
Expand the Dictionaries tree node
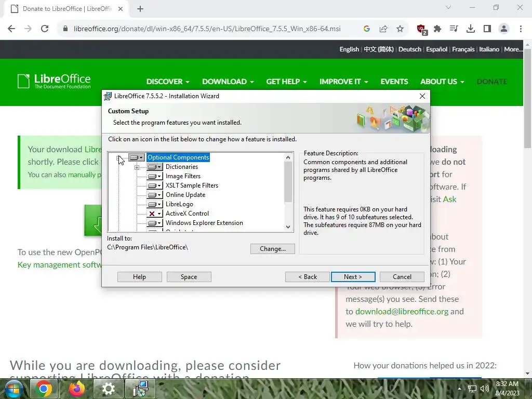click(x=137, y=167)
